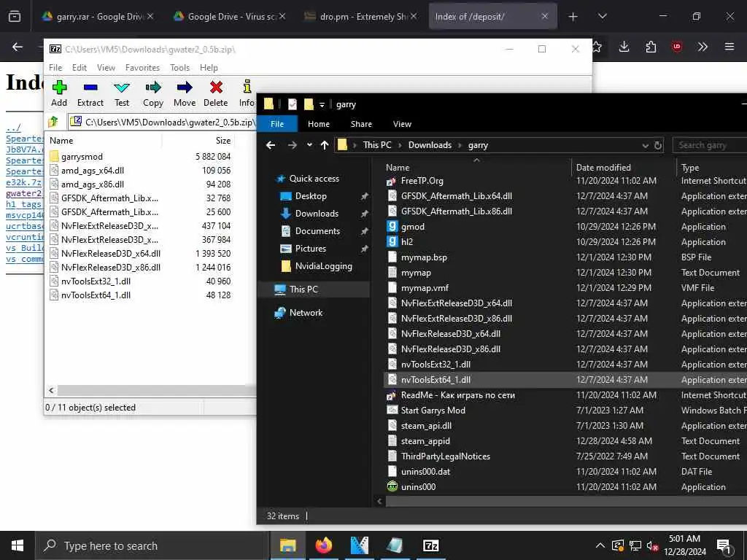
Task: Select Start Garrys Mod batch file
Action: coord(433,411)
